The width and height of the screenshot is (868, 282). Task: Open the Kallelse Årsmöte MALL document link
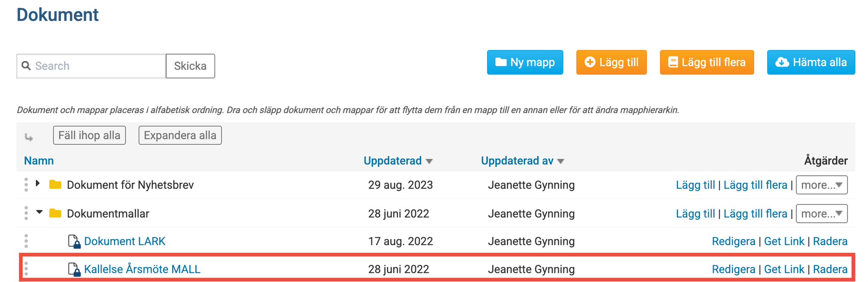pyautogui.click(x=142, y=269)
